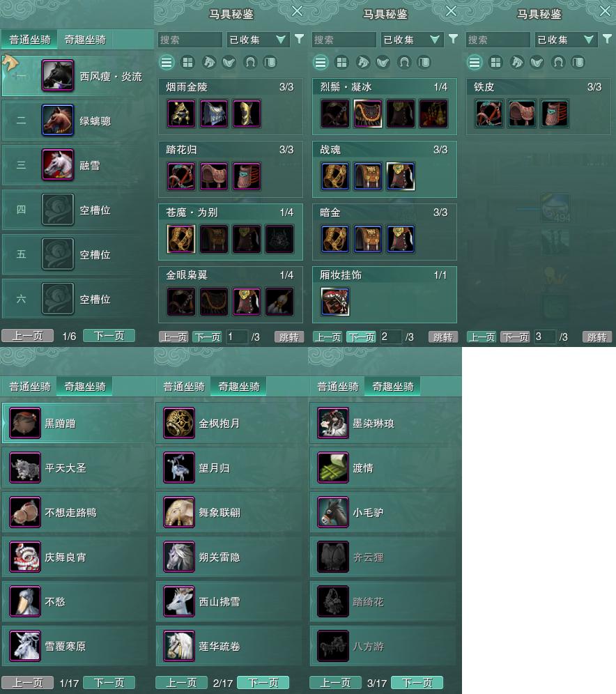The width and height of the screenshot is (616, 694).
Task: Choose the 绿螭骢 brown horse mount
Action: pyautogui.click(x=58, y=120)
